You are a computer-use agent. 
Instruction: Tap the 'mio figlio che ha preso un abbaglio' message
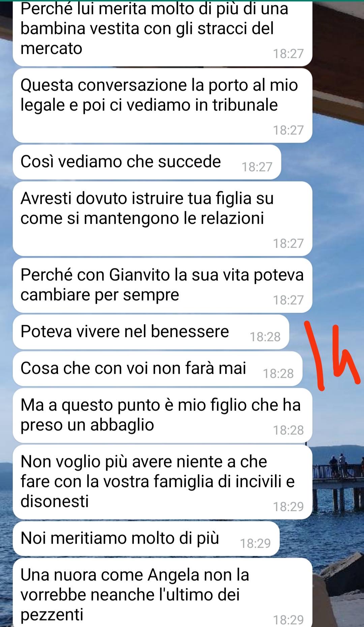(x=162, y=416)
